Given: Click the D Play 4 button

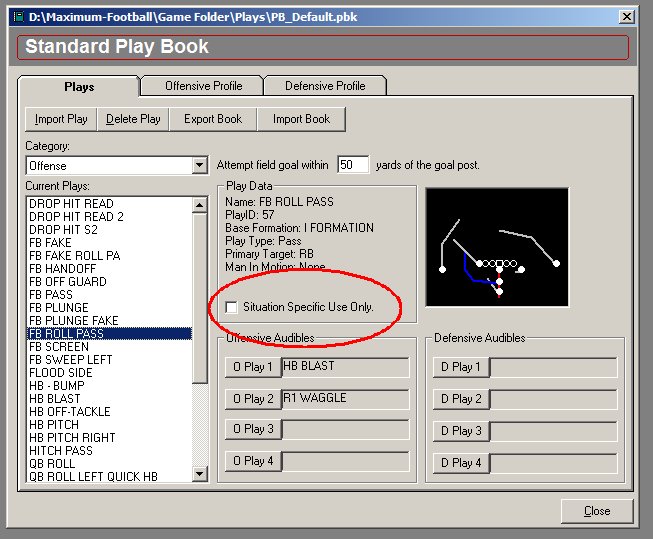Looking at the screenshot, I should (461, 463).
